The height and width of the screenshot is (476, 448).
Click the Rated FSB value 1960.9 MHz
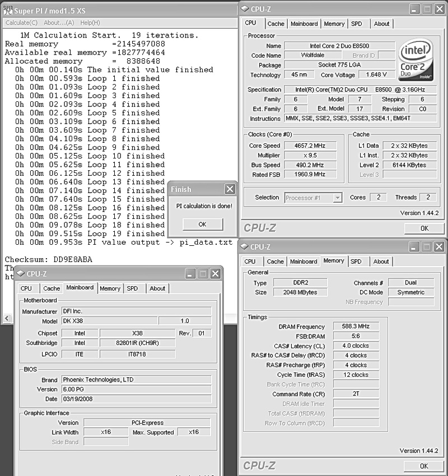tap(310, 174)
